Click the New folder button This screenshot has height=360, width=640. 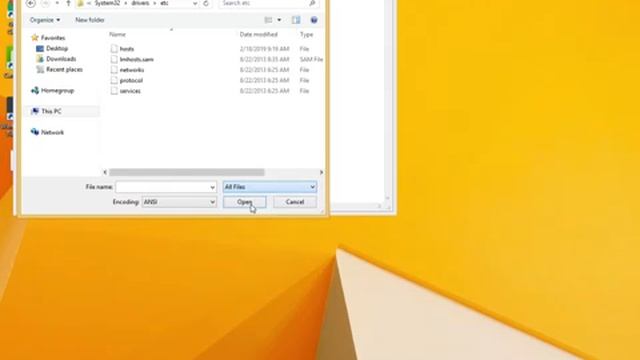pos(90,20)
